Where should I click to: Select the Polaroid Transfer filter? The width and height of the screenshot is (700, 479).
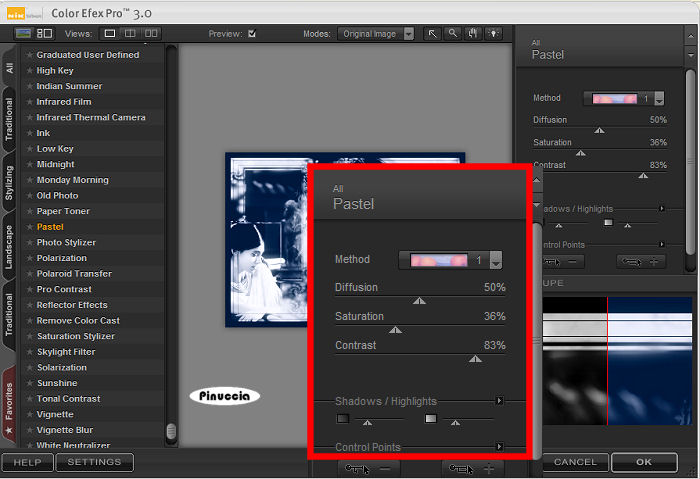(x=74, y=274)
